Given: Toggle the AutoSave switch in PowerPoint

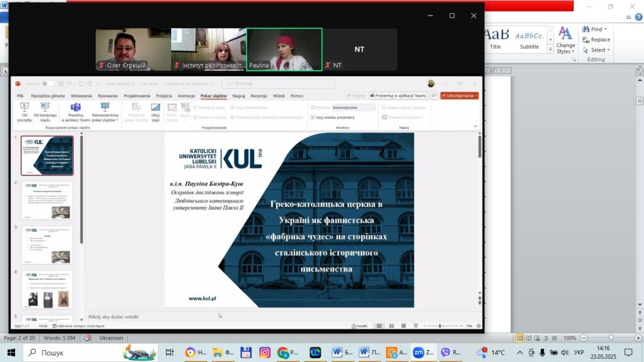Looking at the screenshot, I should click(47, 84).
